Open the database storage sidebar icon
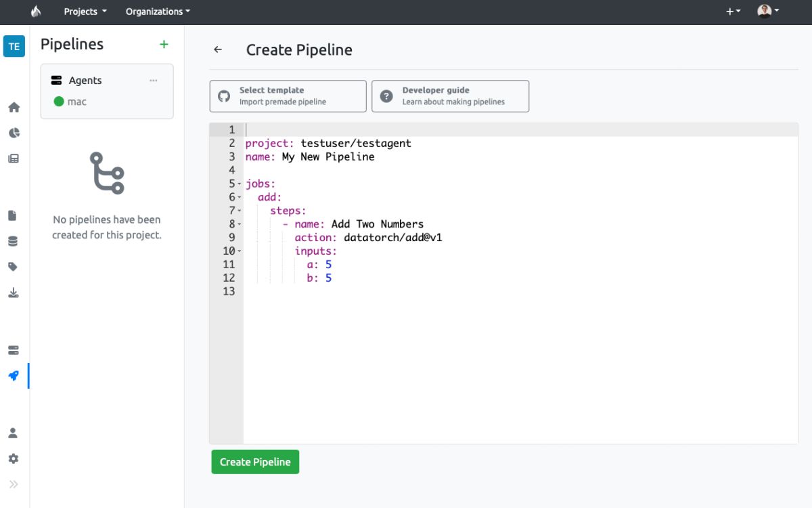Image resolution: width=812 pixels, height=508 pixels. point(13,241)
